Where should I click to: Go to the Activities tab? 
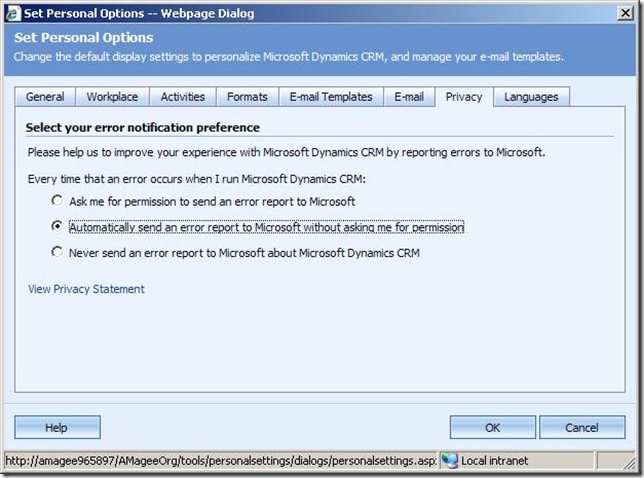(182, 97)
